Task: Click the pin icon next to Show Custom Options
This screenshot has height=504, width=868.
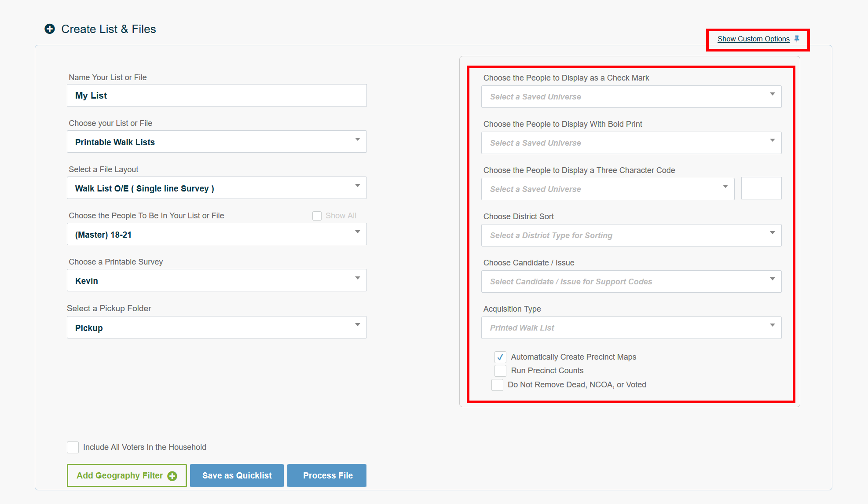Action: point(797,39)
